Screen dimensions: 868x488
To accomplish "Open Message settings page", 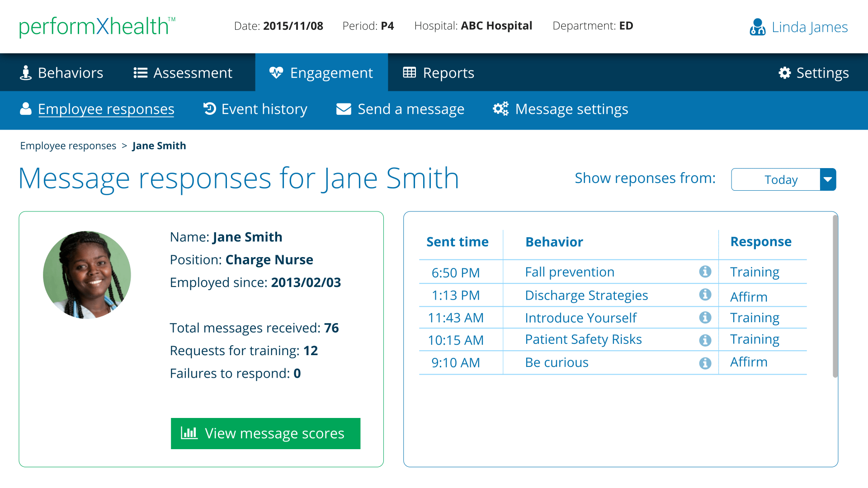I will click(561, 109).
